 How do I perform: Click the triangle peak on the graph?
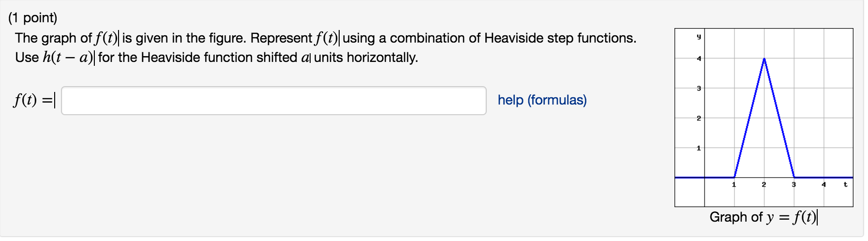[764, 59]
